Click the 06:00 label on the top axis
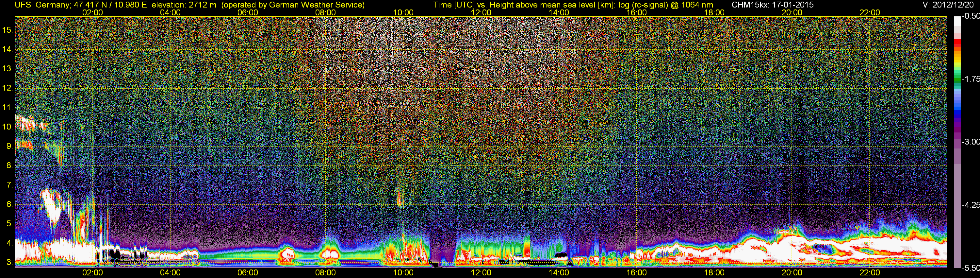Viewport: 980px width, 278px height. pyautogui.click(x=248, y=12)
